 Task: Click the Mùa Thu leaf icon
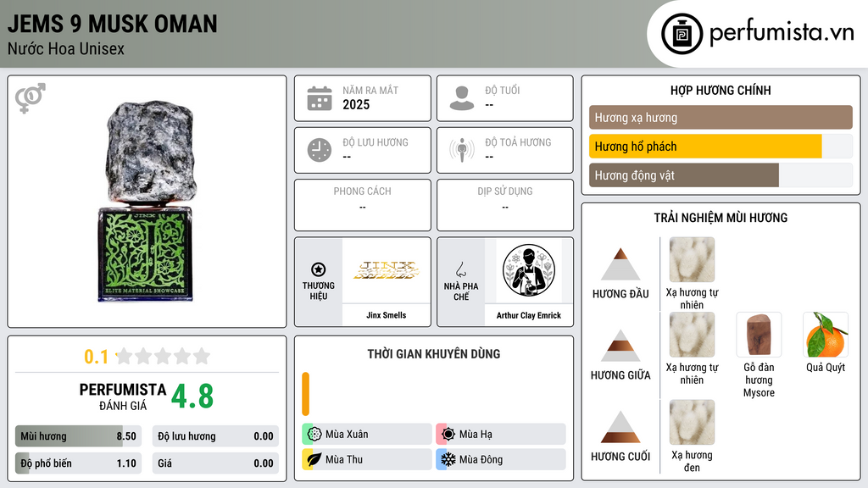point(314,459)
